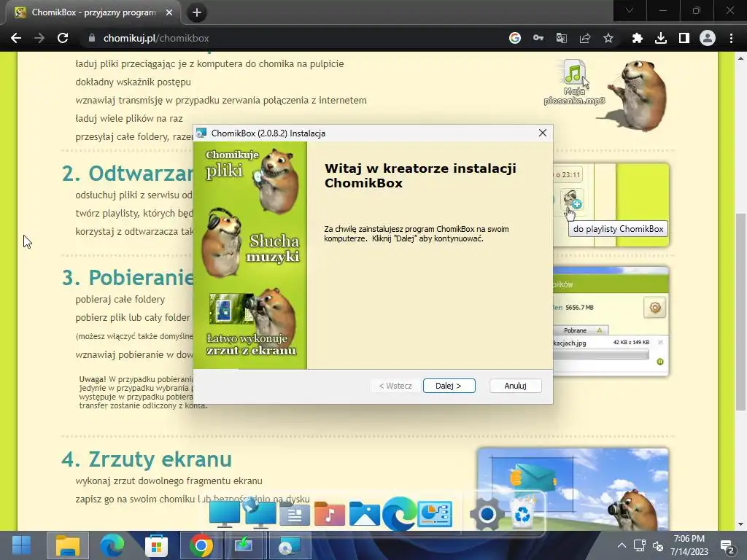Open the Google icon in the address bar
The image size is (747, 560).
pos(514,38)
